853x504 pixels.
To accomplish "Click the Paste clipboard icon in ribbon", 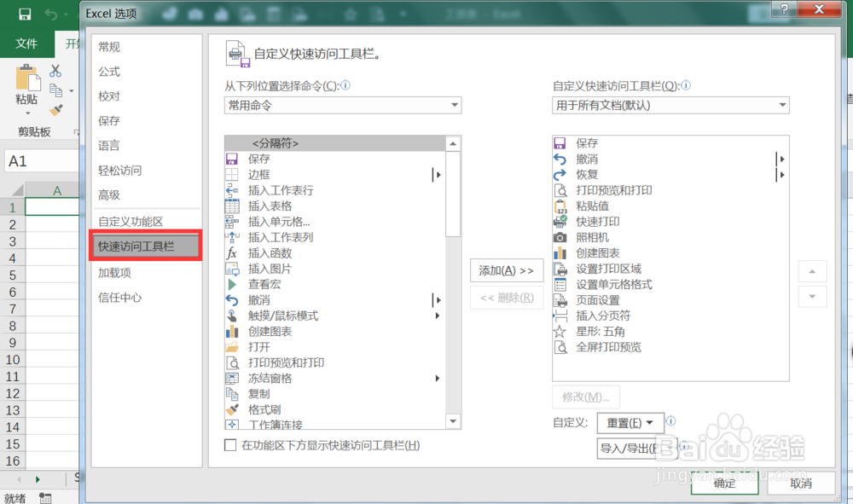I will [27, 78].
